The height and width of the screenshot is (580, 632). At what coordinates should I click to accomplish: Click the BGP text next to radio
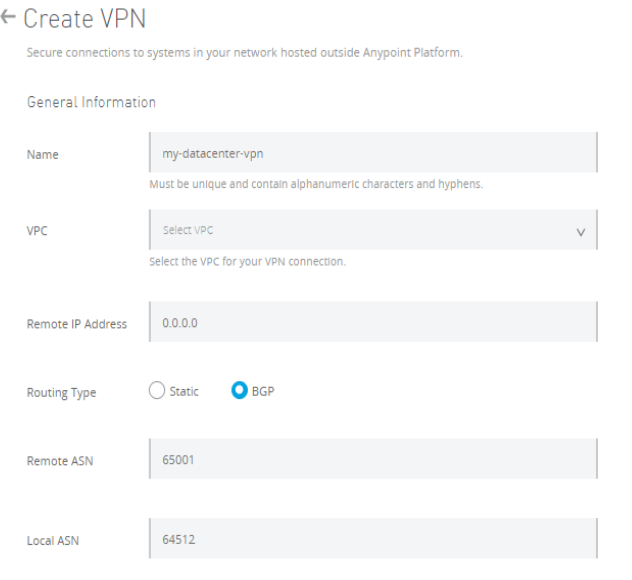point(264,392)
